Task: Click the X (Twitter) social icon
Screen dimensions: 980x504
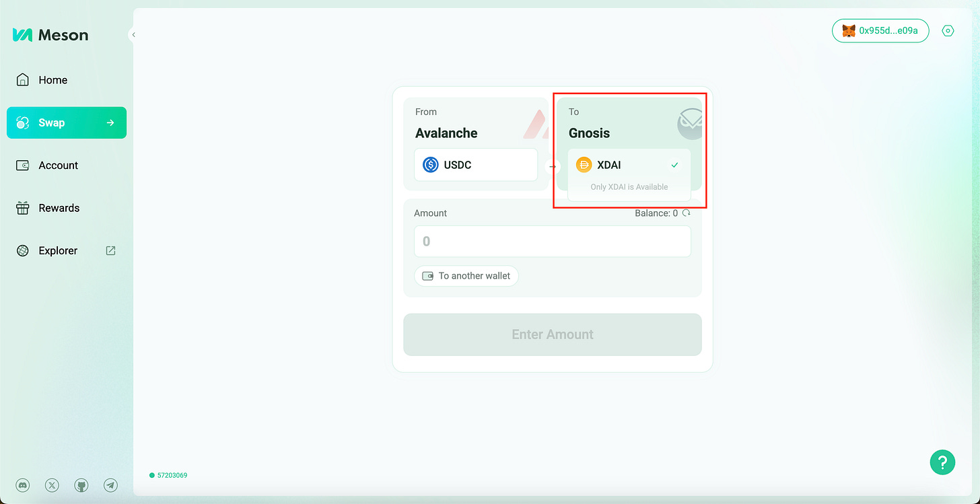Action: coord(52,484)
